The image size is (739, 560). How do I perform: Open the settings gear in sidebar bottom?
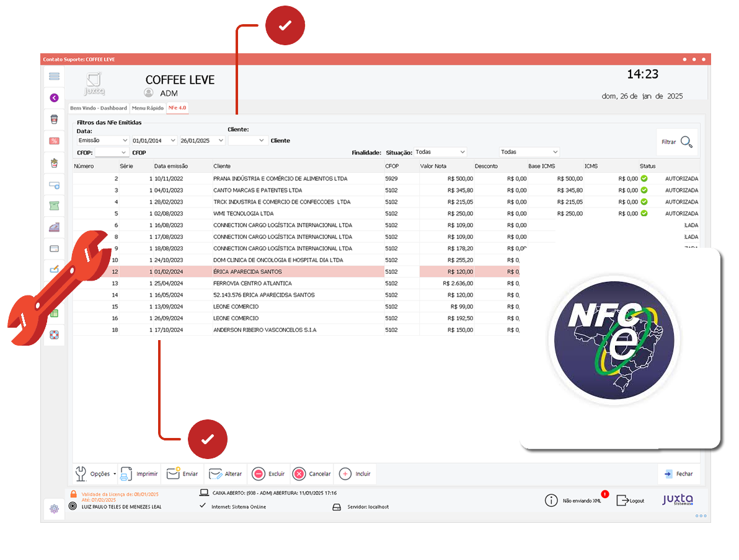[55, 509]
